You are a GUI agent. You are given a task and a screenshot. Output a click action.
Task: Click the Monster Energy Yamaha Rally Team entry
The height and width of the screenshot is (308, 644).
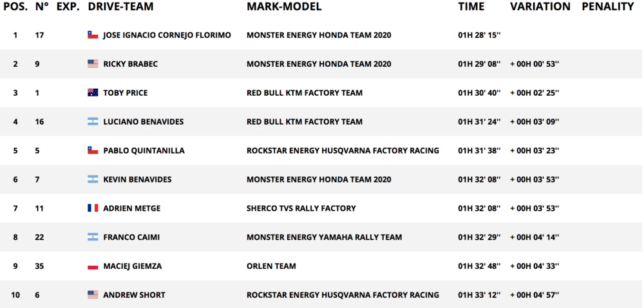click(x=324, y=237)
